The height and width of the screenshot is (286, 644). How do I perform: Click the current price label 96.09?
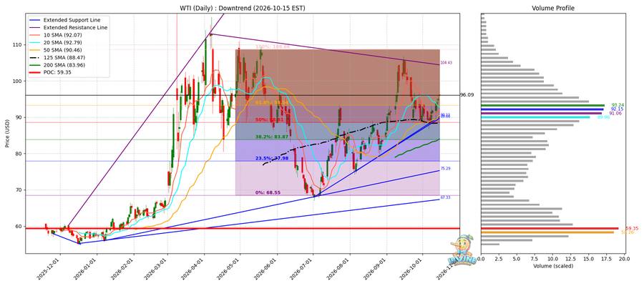(x=467, y=95)
